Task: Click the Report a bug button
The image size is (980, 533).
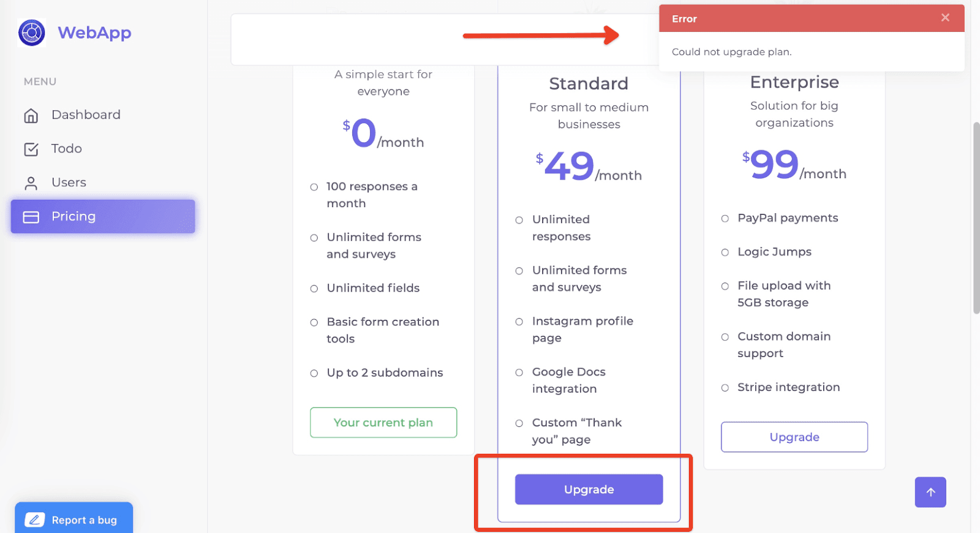Action: (x=74, y=518)
